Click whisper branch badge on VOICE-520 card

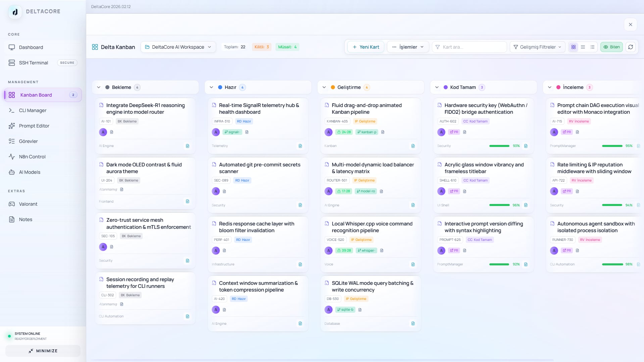point(366,251)
